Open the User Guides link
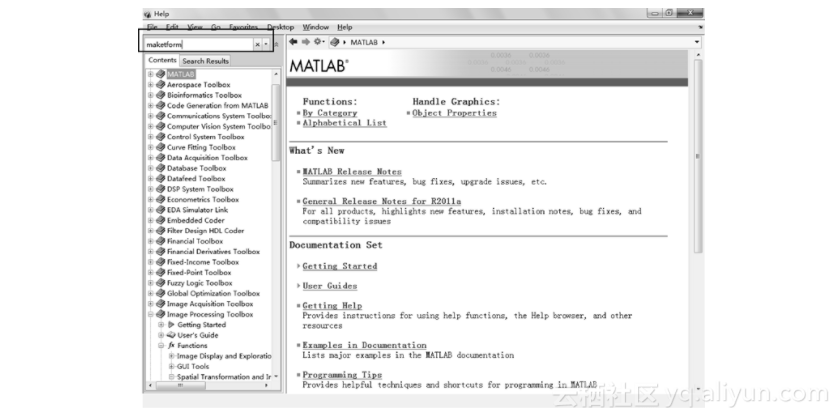Image resolution: width=840 pixels, height=418 pixels. click(x=329, y=286)
